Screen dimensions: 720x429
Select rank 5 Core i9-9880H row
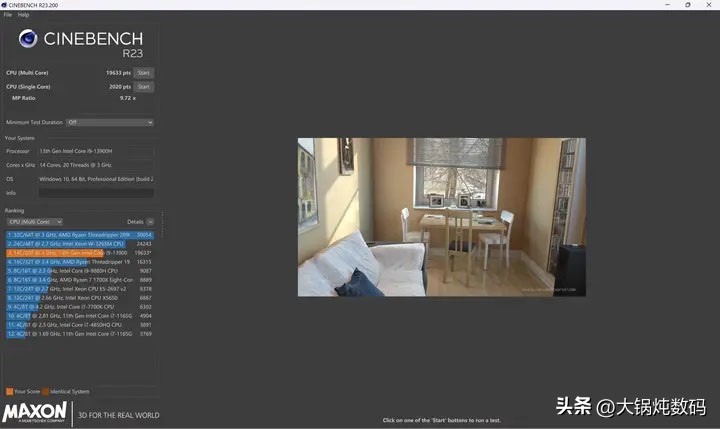point(80,271)
